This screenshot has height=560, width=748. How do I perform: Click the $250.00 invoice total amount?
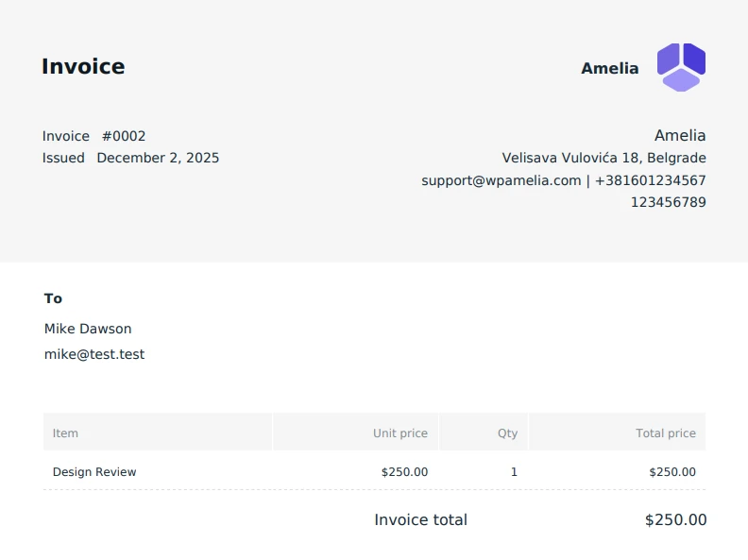pyautogui.click(x=675, y=519)
